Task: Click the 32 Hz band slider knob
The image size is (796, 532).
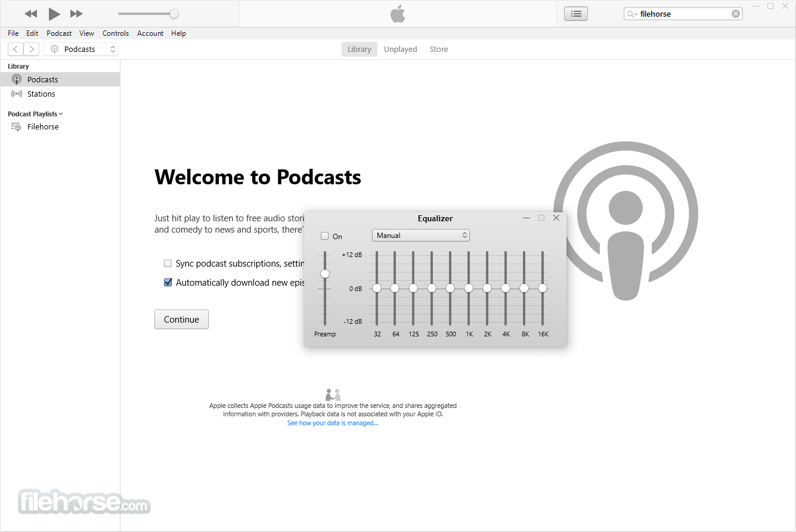Action: click(377, 288)
